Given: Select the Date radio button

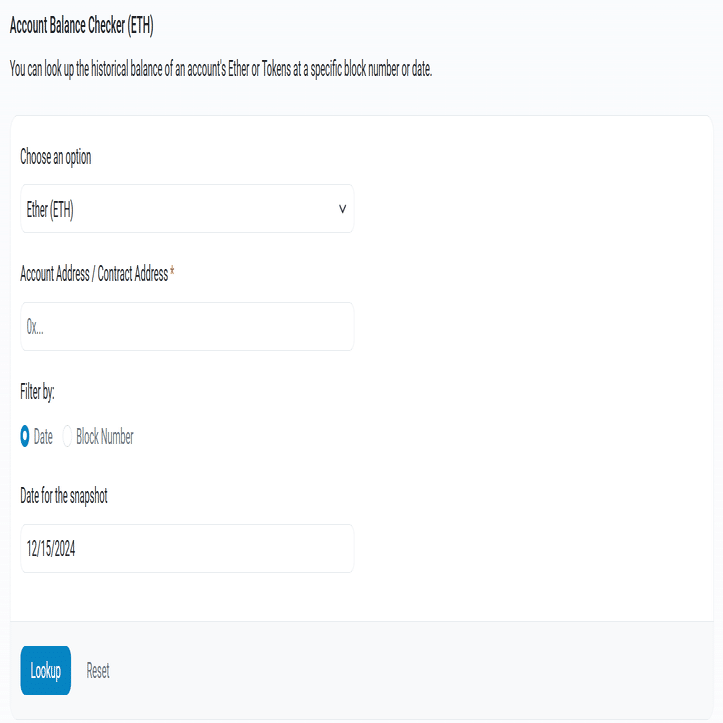Looking at the screenshot, I should 25,437.
